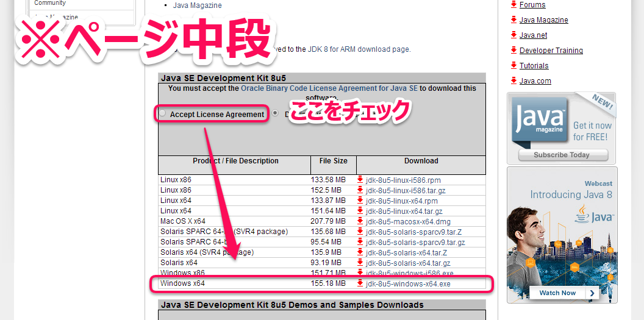Click Java SE Development Kit 8u5 Demos heading

292,305
